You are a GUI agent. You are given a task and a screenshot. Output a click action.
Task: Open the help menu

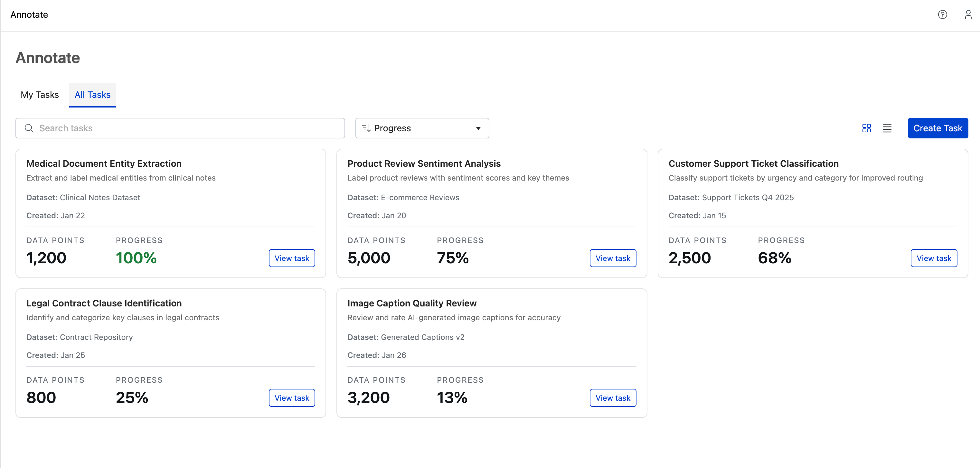(x=943, y=14)
